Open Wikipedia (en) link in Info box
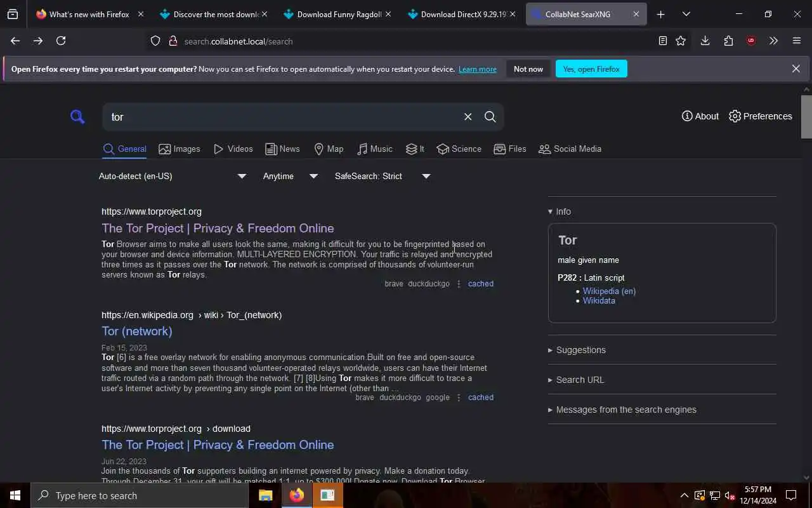Screen dimensions: 812x508 click(x=609, y=291)
